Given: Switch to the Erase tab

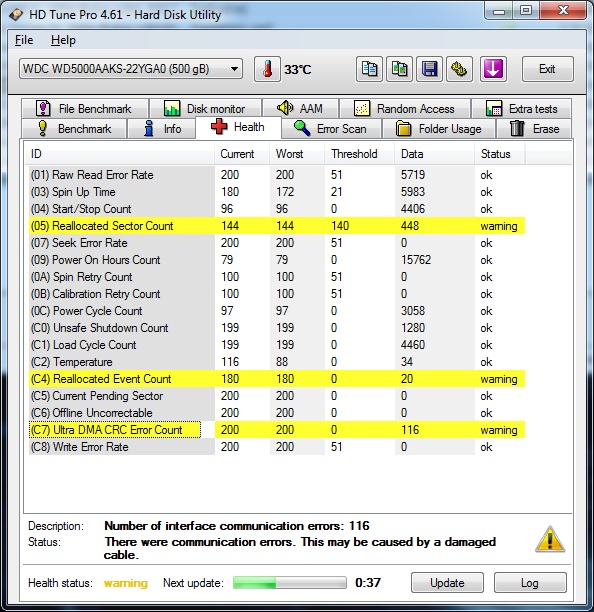Looking at the screenshot, I should click(x=535, y=129).
